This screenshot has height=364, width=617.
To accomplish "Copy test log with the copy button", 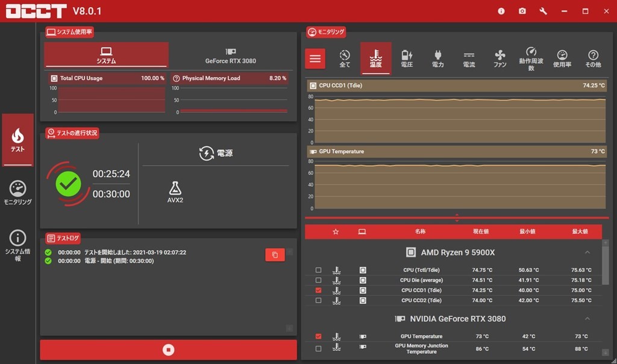I will coord(275,255).
